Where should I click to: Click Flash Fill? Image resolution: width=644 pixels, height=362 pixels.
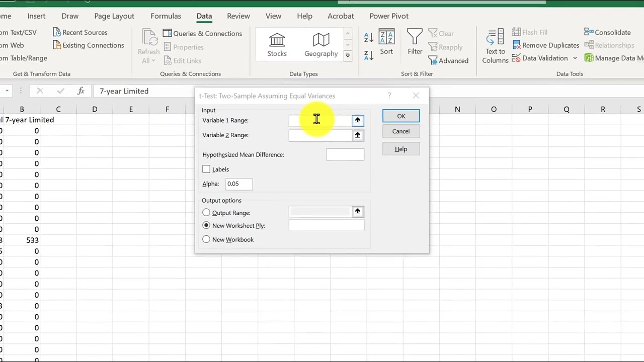tap(530, 32)
